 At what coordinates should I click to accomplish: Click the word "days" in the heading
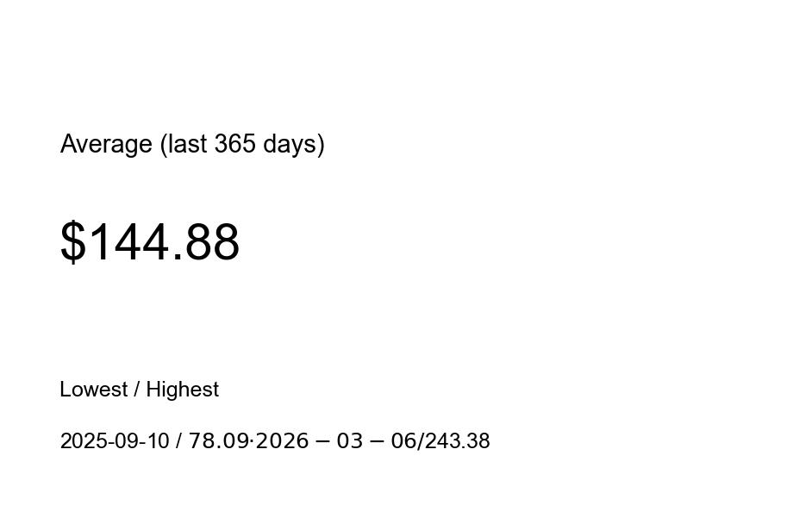[x=290, y=144]
